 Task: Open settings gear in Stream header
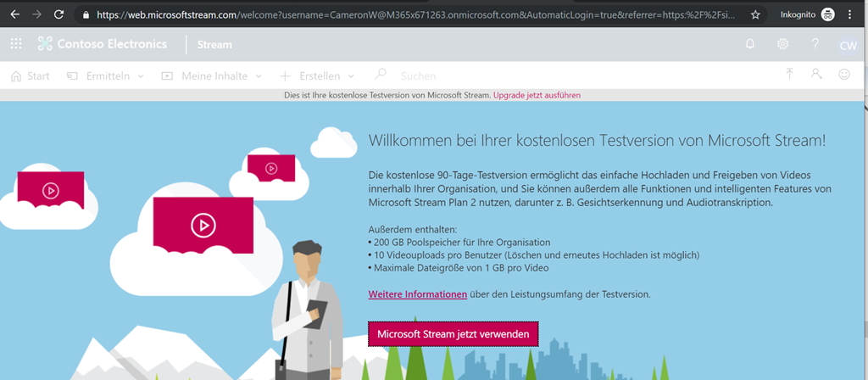coord(782,44)
